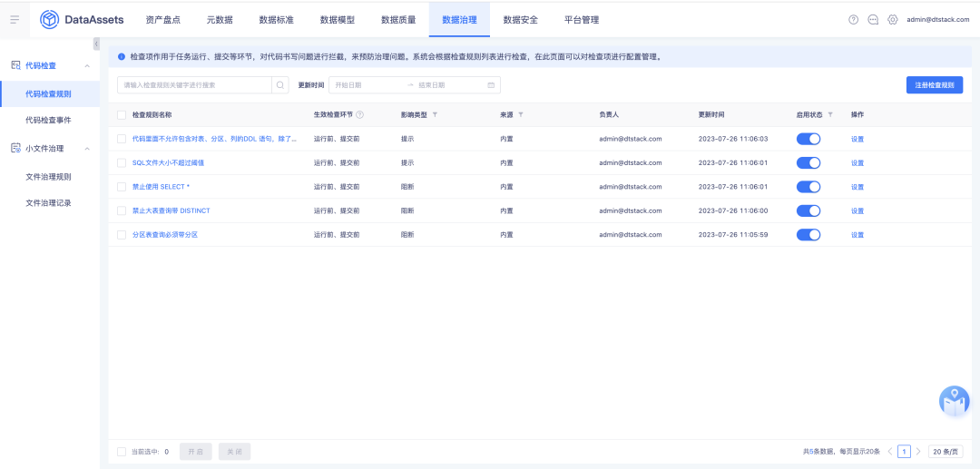Viewport: 980px width, 469px height.
Task: Open the 20 条/页 page size dropdown
Action: [x=946, y=452]
